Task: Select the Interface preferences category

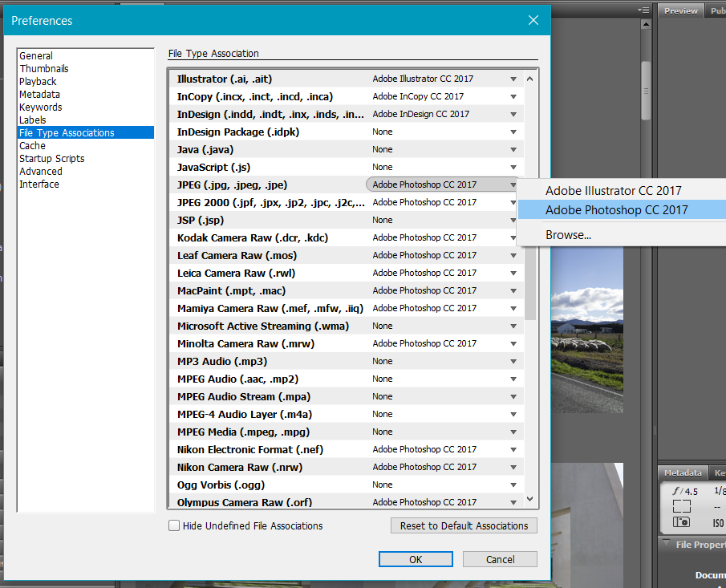Action: (x=39, y=184)
